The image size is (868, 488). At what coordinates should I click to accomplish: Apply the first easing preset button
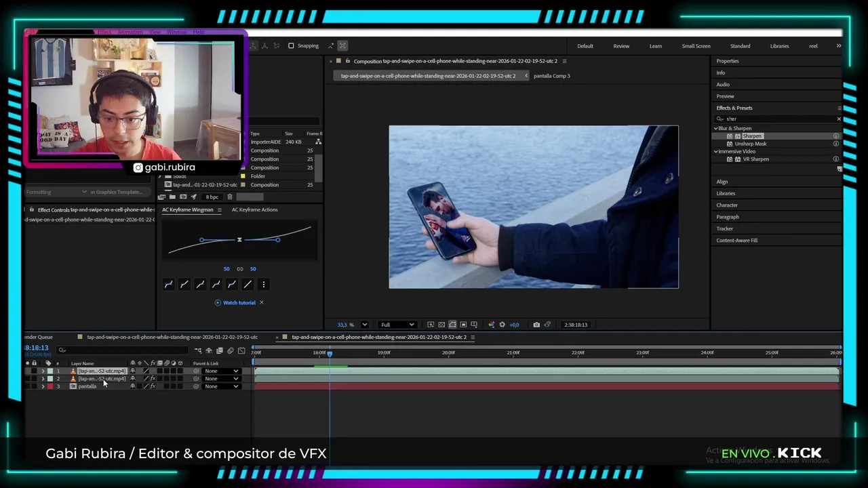click(168, 285)
